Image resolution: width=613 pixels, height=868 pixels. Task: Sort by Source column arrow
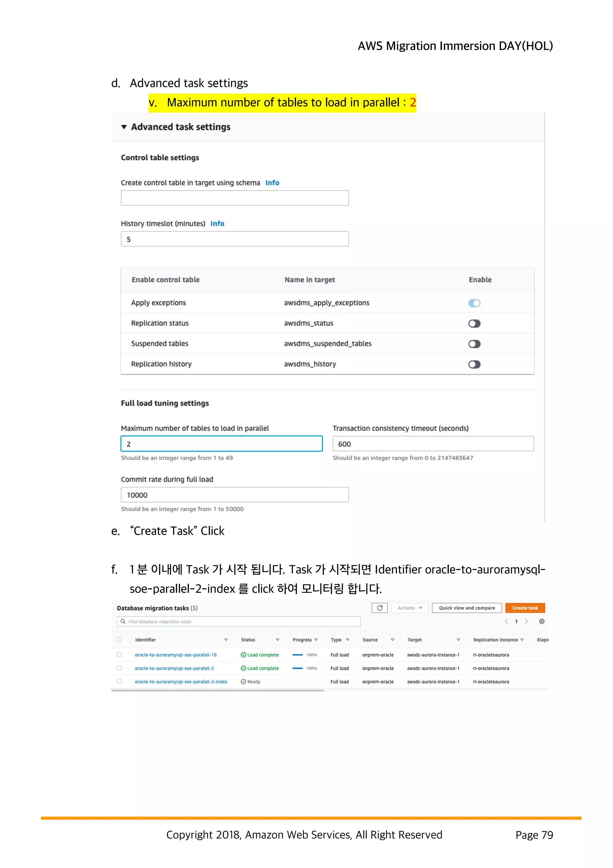pos(392,640)
